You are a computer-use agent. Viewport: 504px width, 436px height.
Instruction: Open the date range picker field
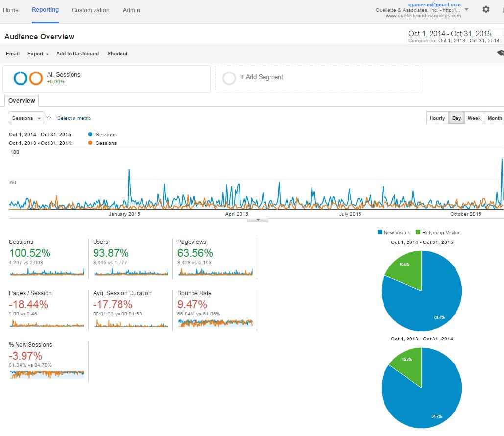pyautogui.click(x=454, y=36)
